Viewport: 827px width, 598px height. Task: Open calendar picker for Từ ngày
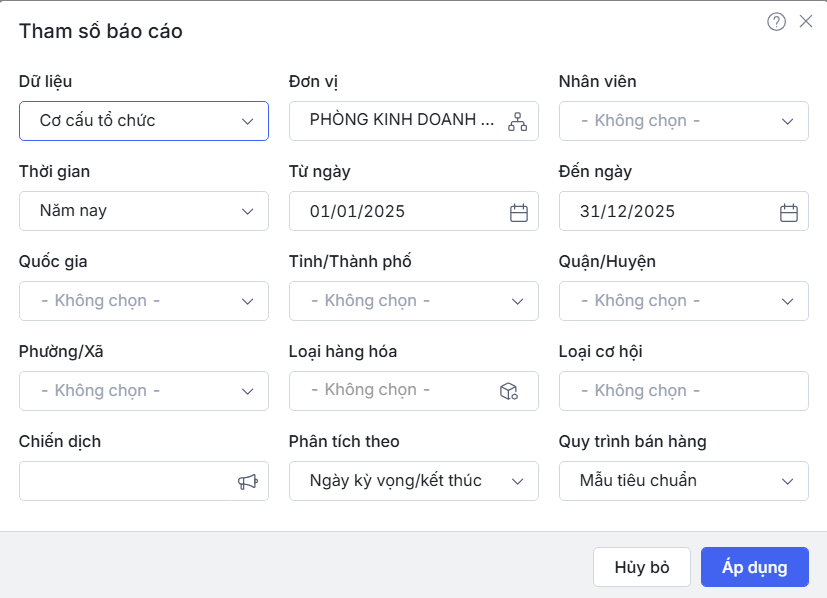pyautogui.click(x=518, y=212)
